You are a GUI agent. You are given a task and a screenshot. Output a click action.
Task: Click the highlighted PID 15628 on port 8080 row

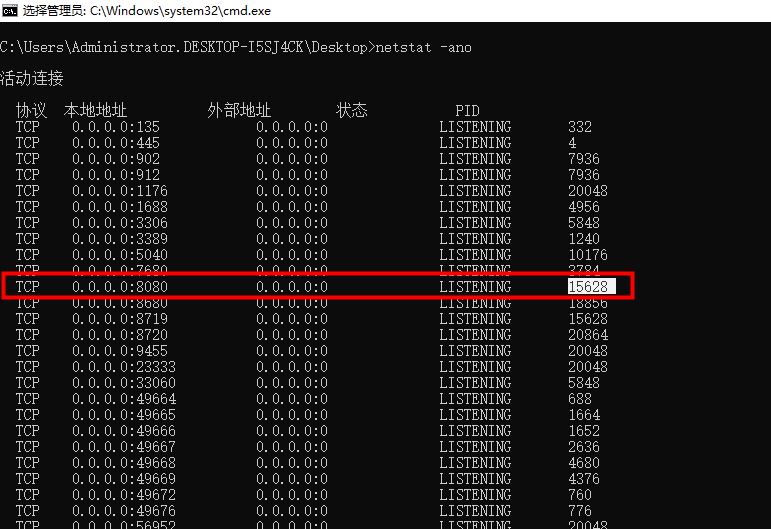pos(592,287)
